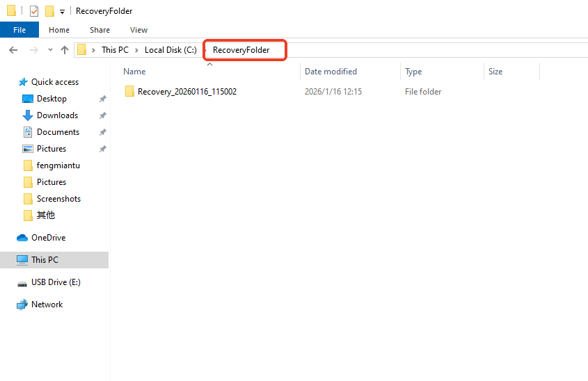Click the 其他 folder icon

pyautogui.click(x=28, y=216)
